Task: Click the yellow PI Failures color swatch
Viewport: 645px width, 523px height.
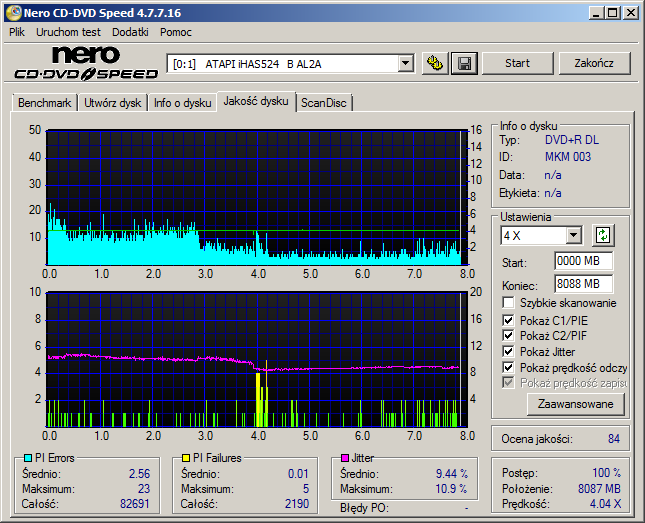Action: 186,458
